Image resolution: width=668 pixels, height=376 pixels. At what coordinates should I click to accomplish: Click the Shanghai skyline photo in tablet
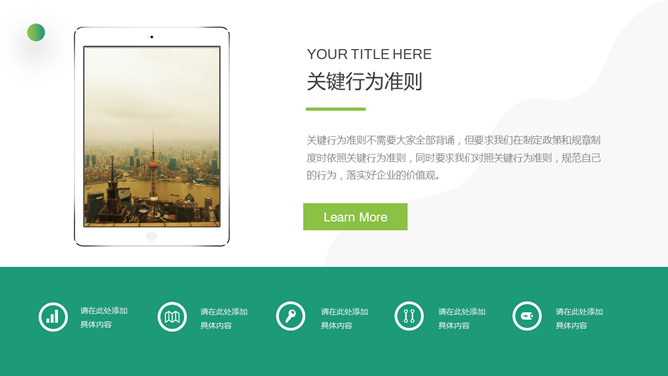pos(152,136)
